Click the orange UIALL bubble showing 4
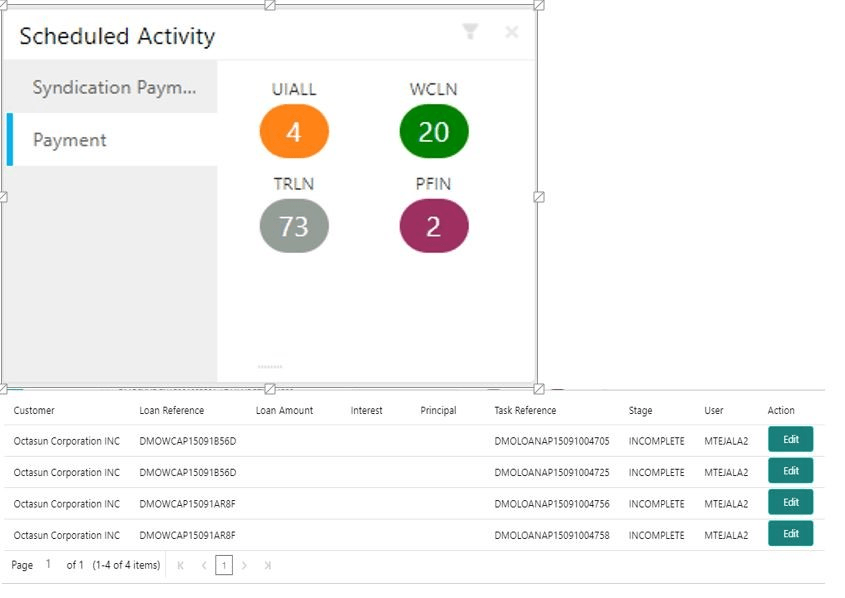The height and width of the screenshot is (598, 845). (294, 131)
